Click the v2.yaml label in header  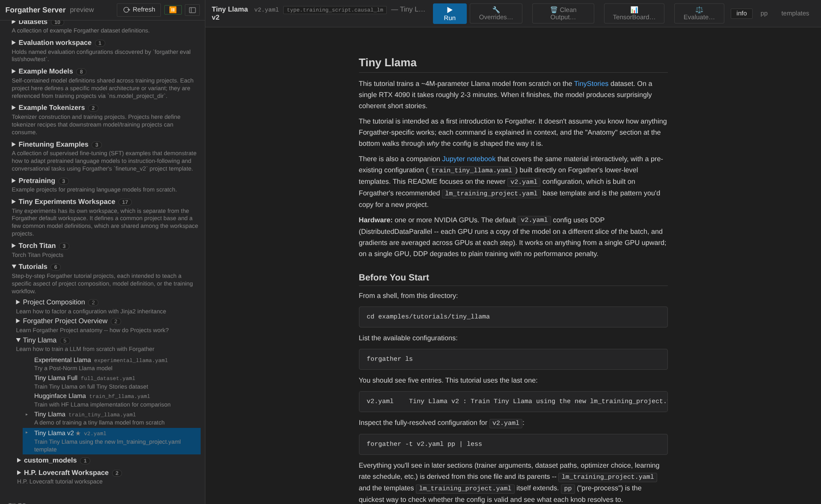(266, 10)
